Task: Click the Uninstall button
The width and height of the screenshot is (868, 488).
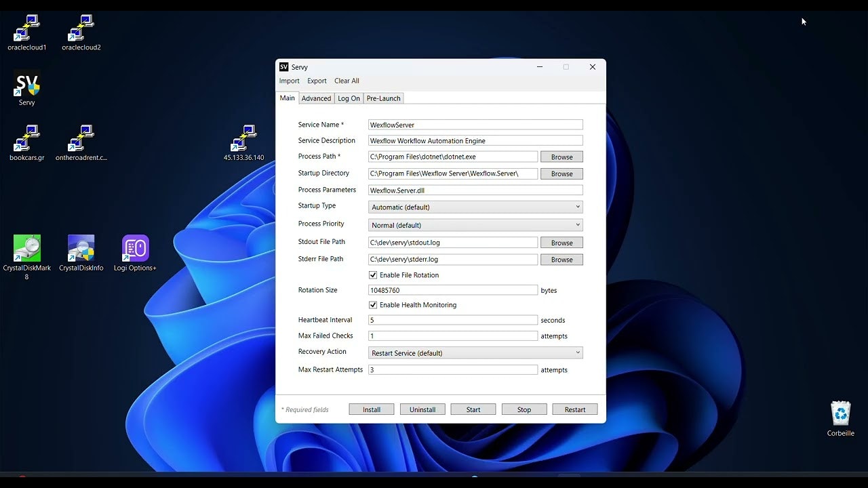Action: click(x=422, y=409)
